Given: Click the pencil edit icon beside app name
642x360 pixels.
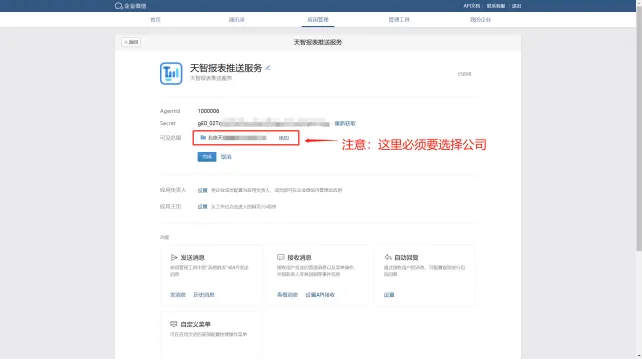Looking at the screenshot, I should pos(268,68).
